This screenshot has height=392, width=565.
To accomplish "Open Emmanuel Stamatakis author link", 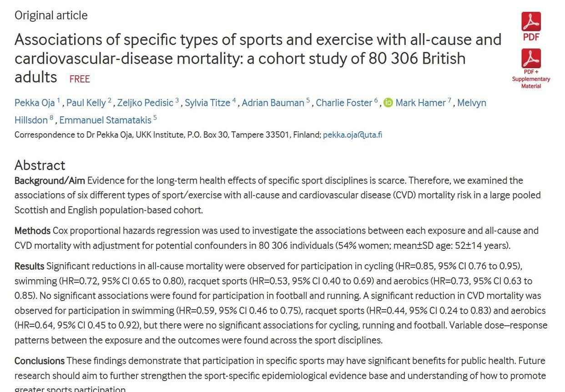I will pyautogui.click(x=105, y=120).
